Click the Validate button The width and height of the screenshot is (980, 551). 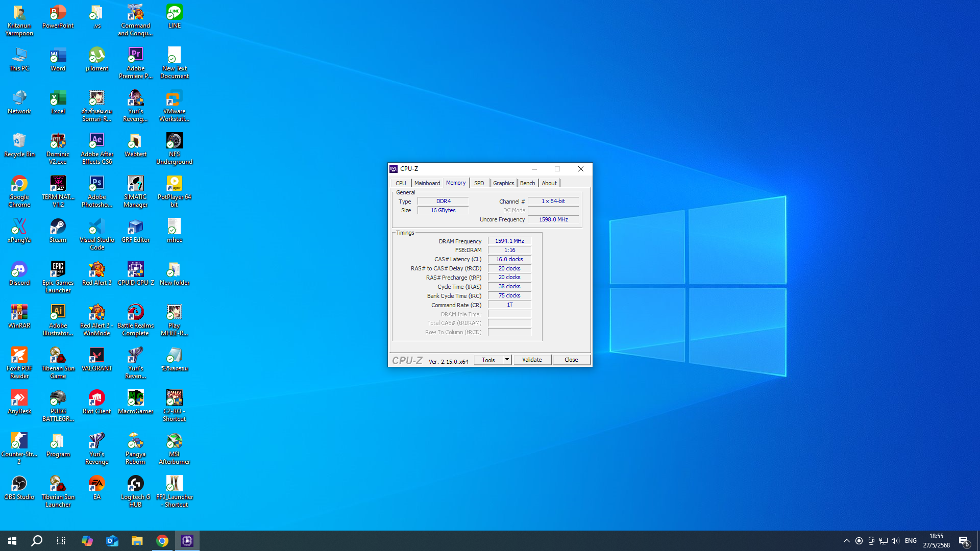(x=532, y=360)
